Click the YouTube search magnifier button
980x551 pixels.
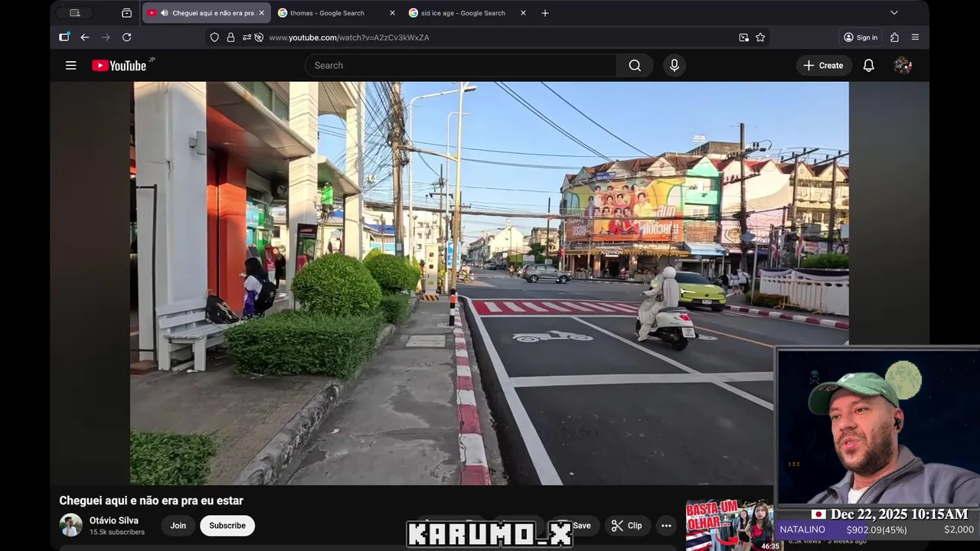pos(635,65)
